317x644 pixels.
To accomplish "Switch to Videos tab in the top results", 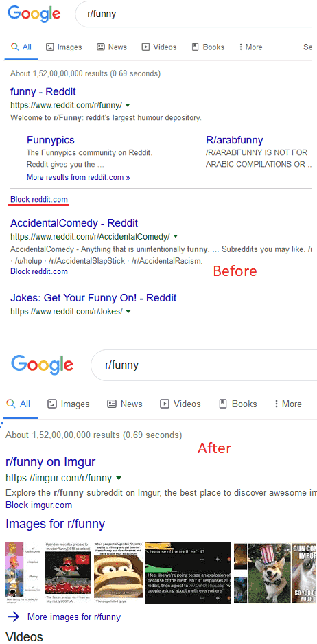I will click(159, 47).
